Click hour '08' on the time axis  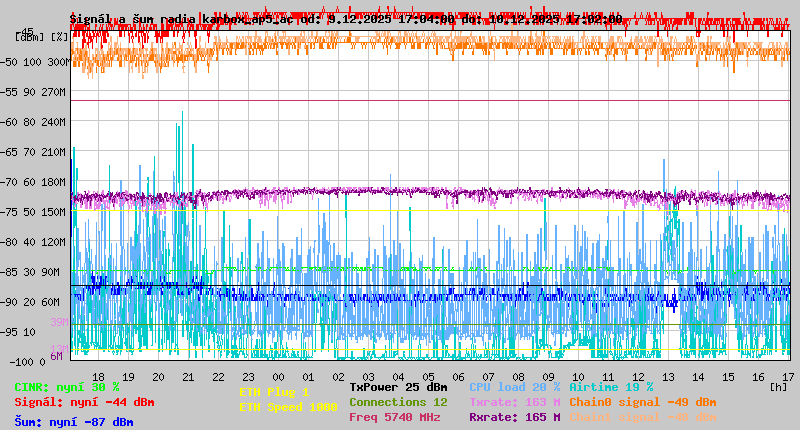518,377
